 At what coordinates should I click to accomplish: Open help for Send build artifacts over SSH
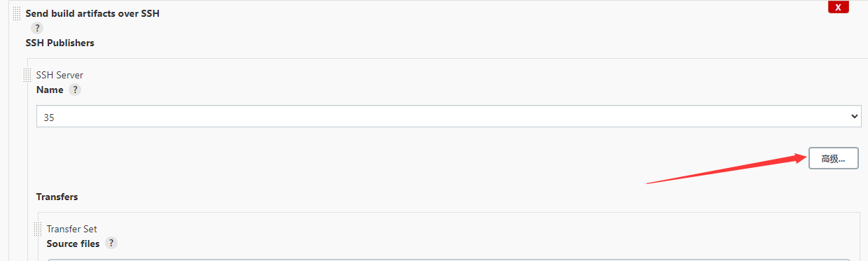(37, 28)
